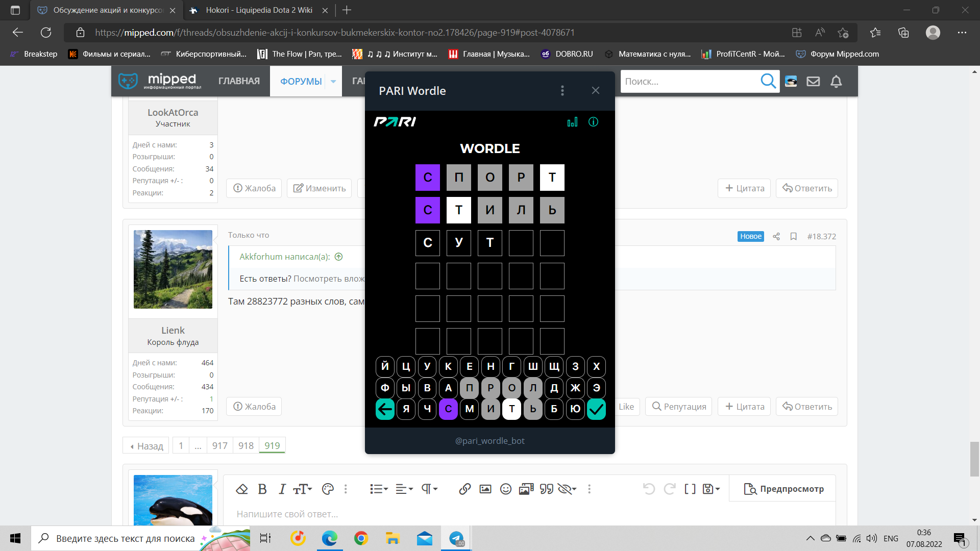Tap the purple С key on keyboard
Viewport: 980px width, 551px height.
click(448, 409)
